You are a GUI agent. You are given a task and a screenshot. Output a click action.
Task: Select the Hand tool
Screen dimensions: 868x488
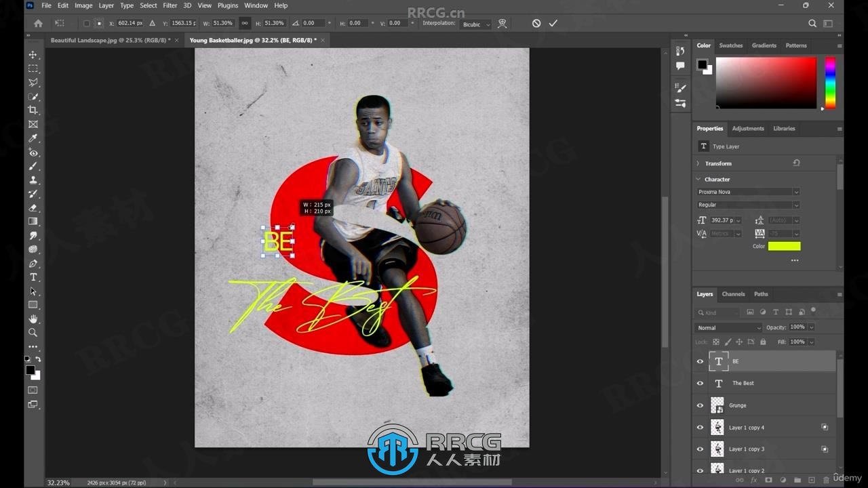(x=33, y=319)
